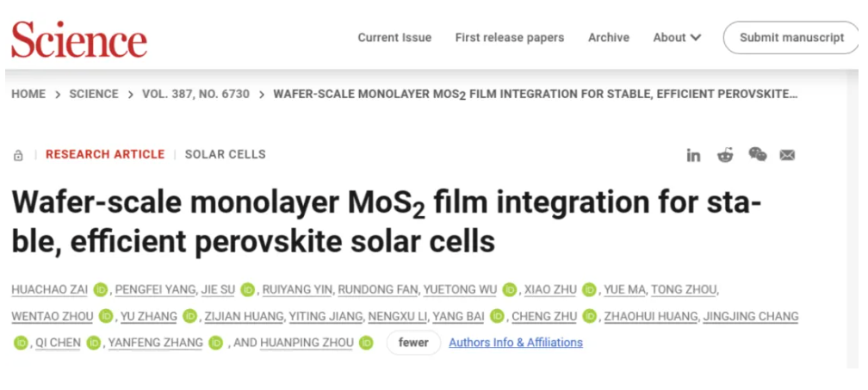Open the Archive page

pyautogui.click(x=608, y=38)
